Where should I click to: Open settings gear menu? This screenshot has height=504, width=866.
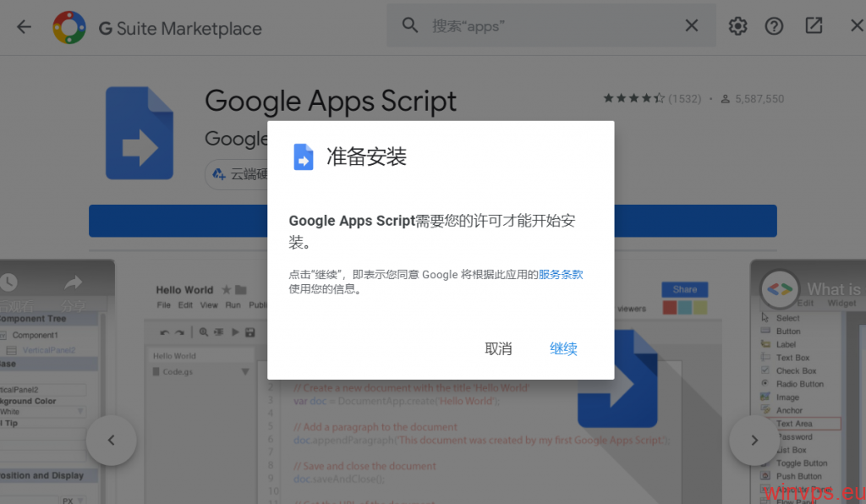tap(738, 26)
